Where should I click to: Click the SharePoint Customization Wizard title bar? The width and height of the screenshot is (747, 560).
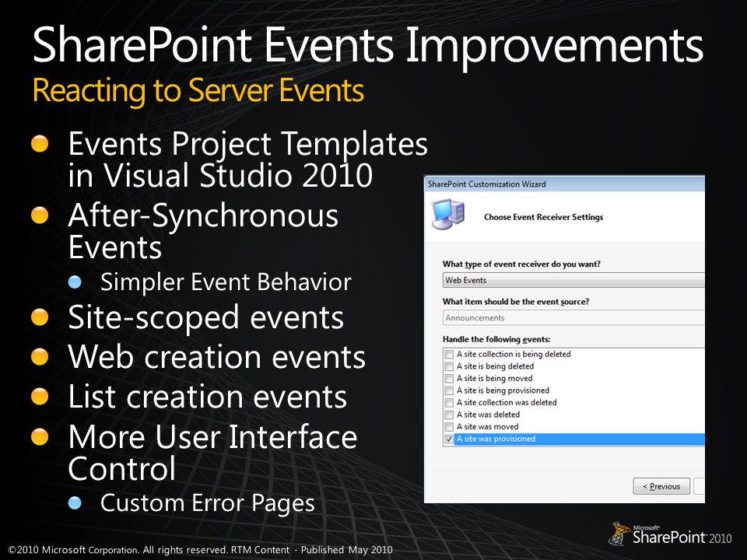click(564, 184)
